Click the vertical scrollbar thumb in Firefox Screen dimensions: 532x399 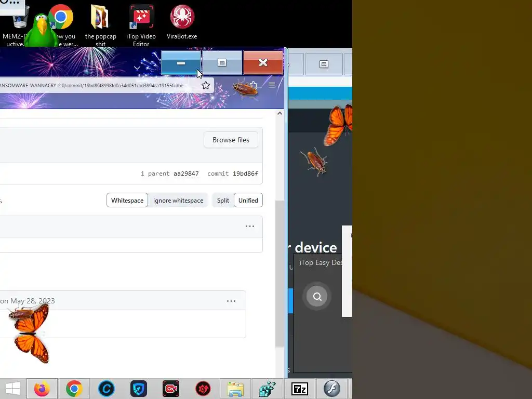click(280, 273)
